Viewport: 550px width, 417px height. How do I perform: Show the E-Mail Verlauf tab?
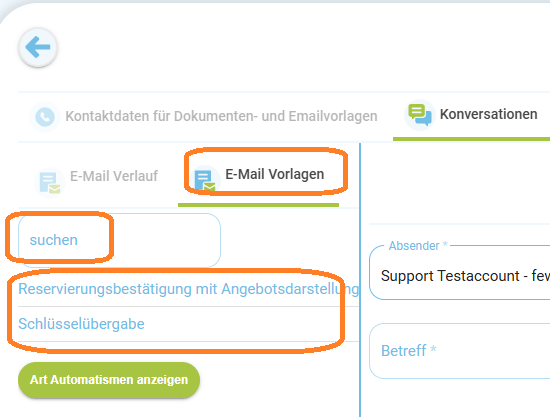pos(114,176)
